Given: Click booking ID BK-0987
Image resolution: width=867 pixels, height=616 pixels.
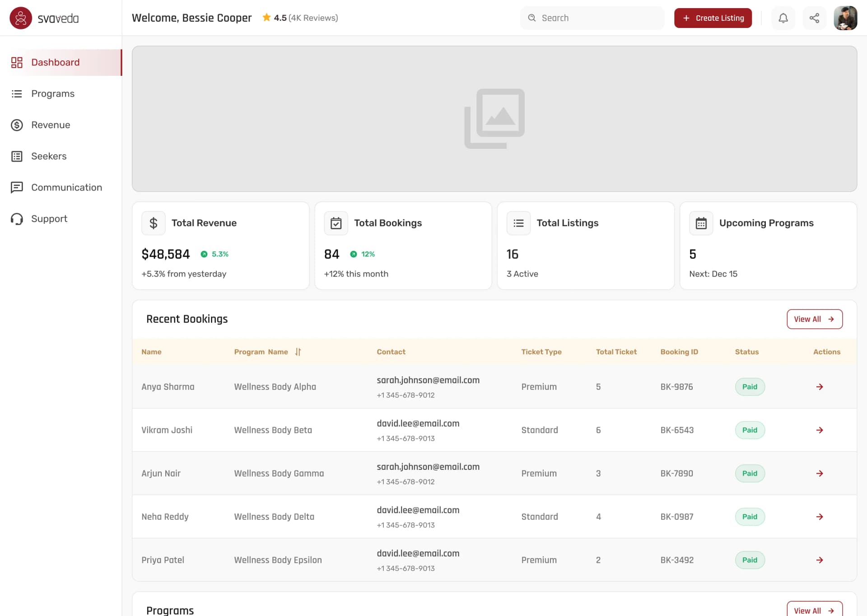Looking at the screenshot, I should [x=676, y=517].
